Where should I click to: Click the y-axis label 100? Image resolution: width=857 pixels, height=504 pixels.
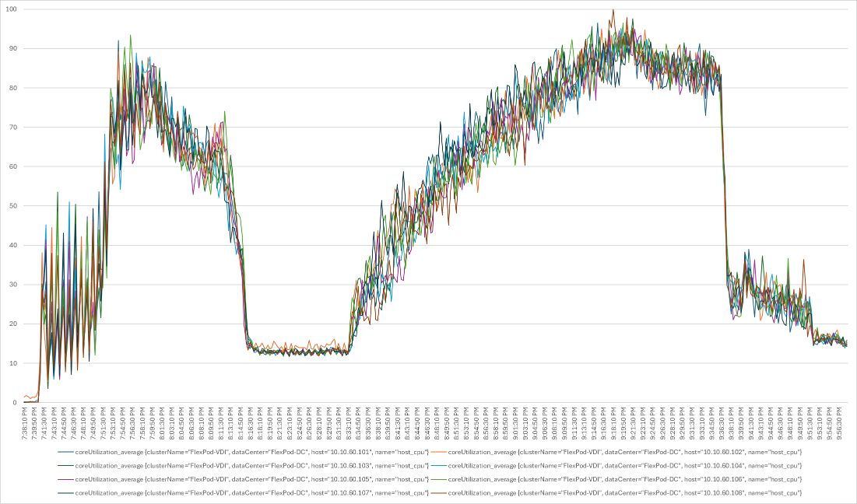(x=11, y=9)
